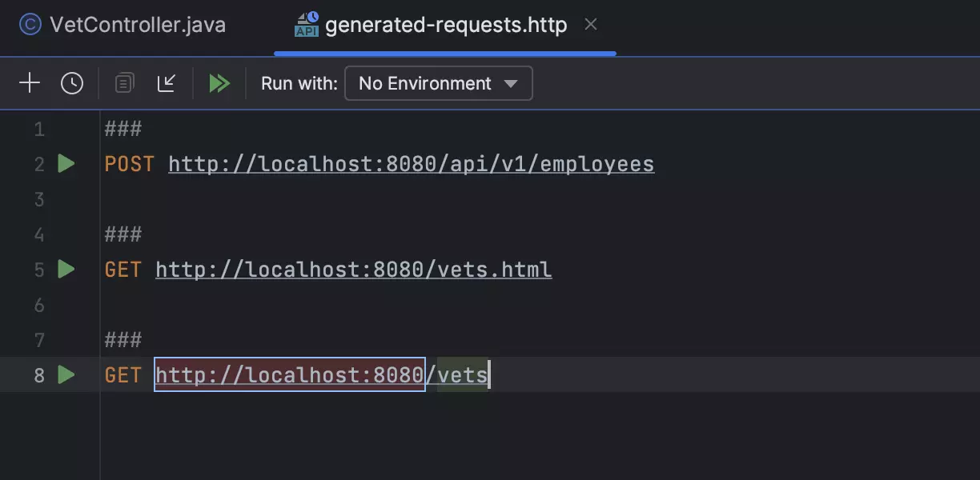
Task: Run the GET vets.html request gutter icon
Action: 66,270
